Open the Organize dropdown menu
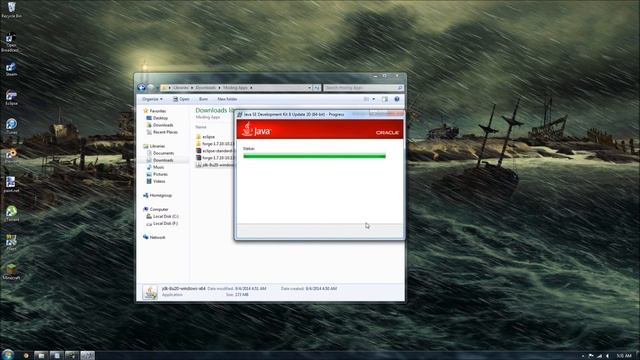640x360 pixels. (152, 99)
